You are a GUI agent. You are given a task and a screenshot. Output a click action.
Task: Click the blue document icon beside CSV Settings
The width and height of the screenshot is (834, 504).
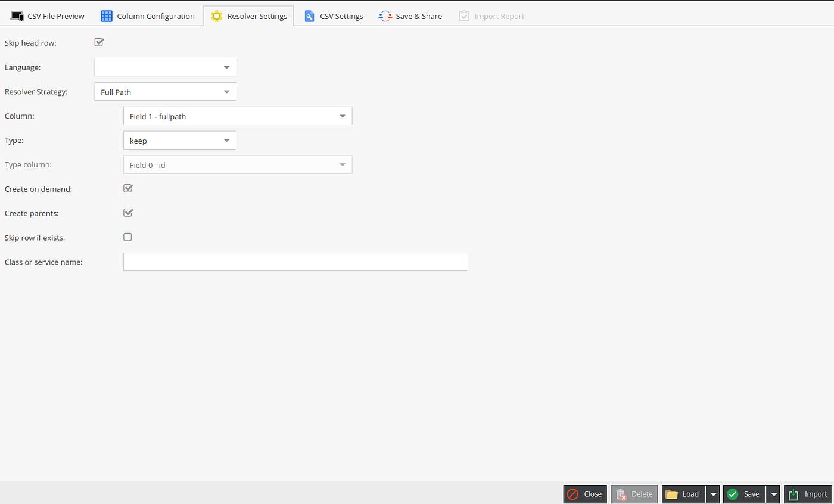[309, 16]
